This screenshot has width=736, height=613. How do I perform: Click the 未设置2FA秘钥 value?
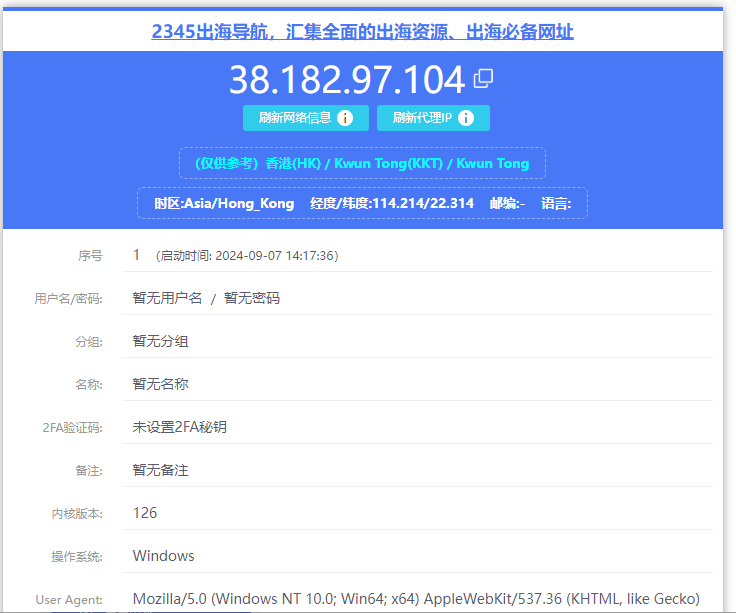tap(179, 427)
